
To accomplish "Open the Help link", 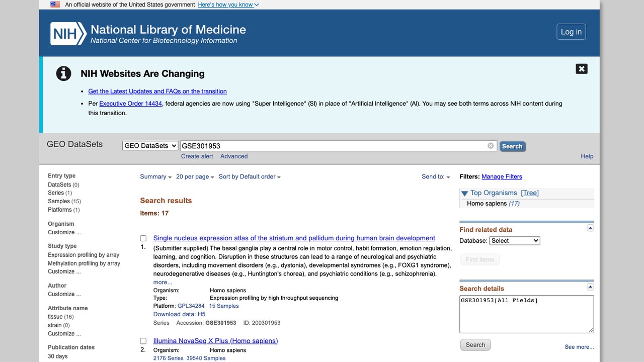I will 587,156.
